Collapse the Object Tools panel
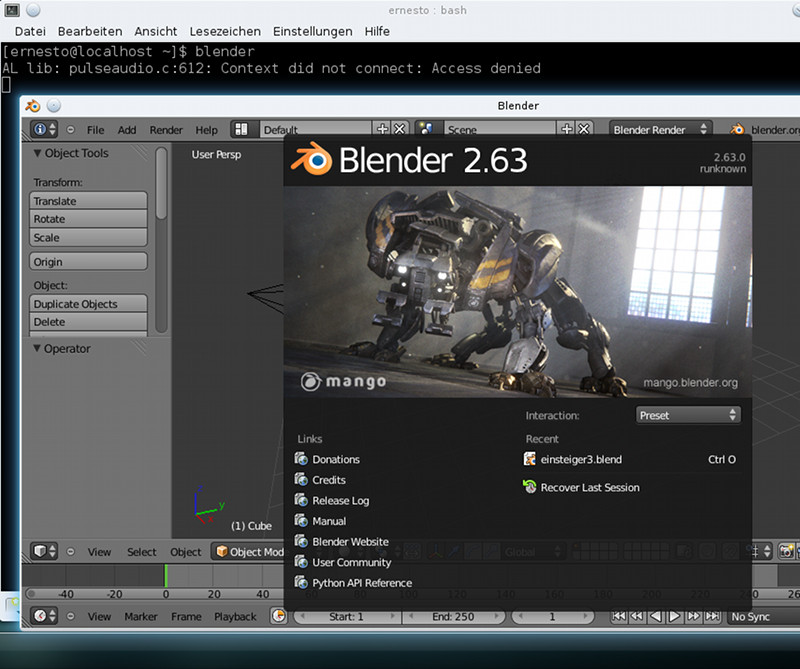 pyautogui.click(x=37, y=153)
